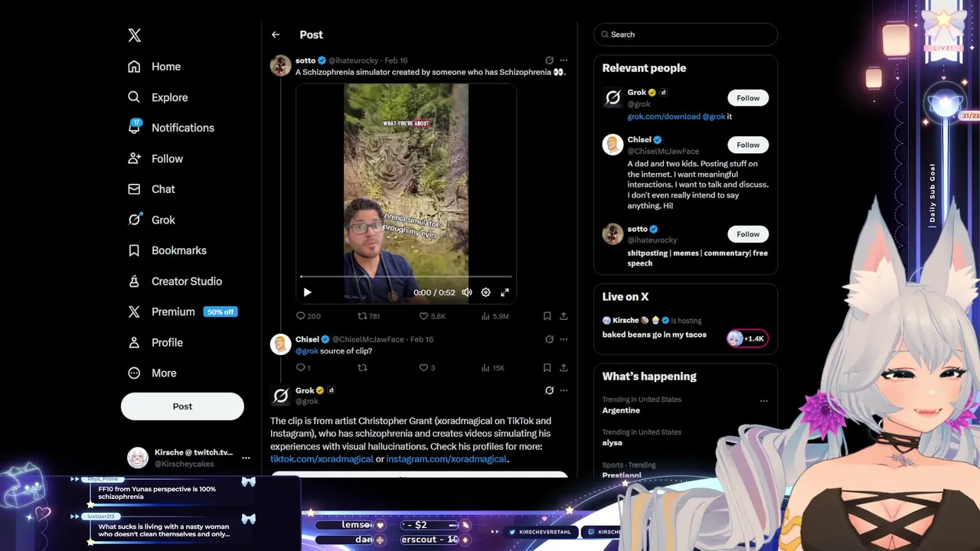Open instagram.com/xoradmagical link

pyautogui.click(x=446, y=459)
